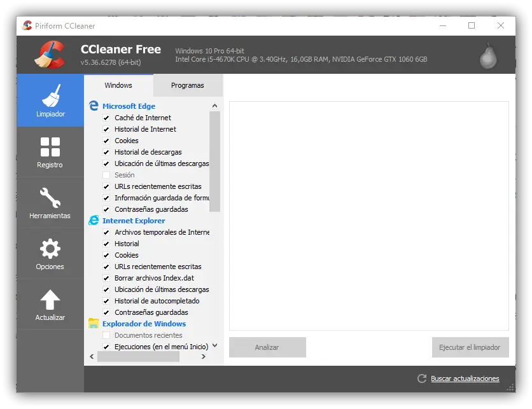Switch to the Programas tab
Viewport: 532px width, 409px height.
188,85
